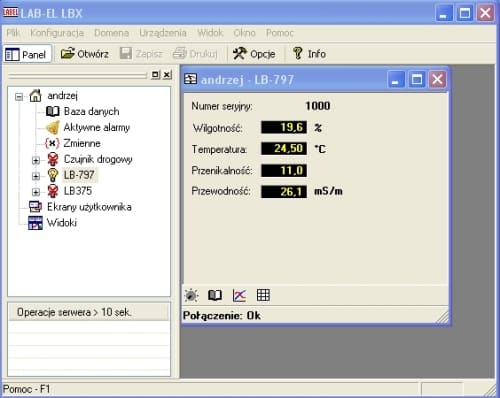The image size is (500, 398).
Task: Click the settings sun icon in LB-797 window
Action: 191,295
